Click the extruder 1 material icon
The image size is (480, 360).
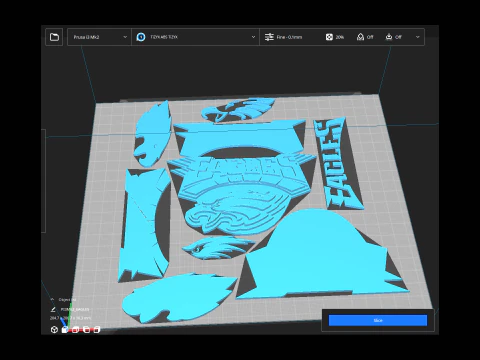(141, 37)
